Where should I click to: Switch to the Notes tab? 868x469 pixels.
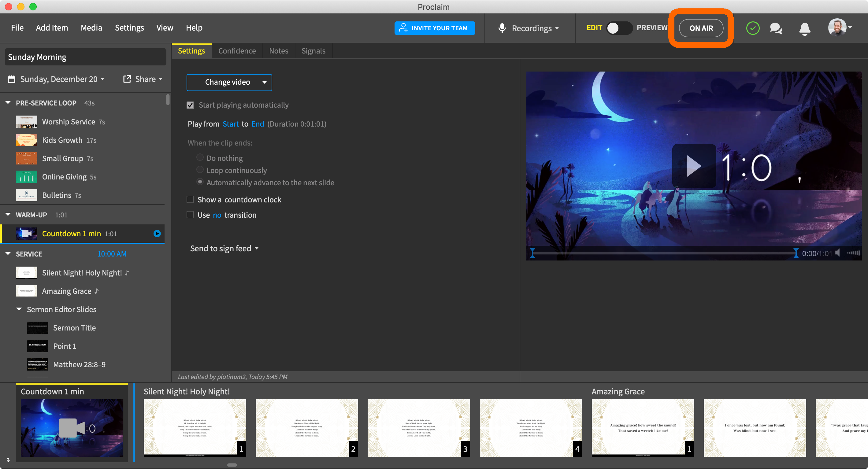pyautogui.click(x=279, y=51)
